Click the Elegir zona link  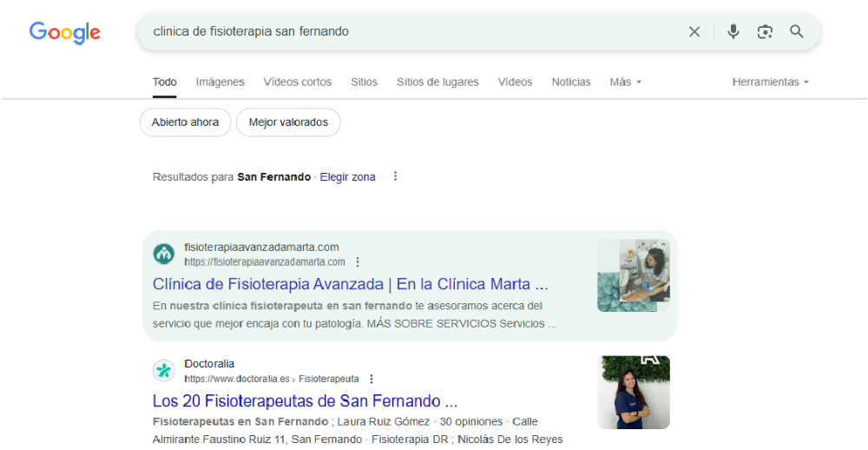point(347,176)
